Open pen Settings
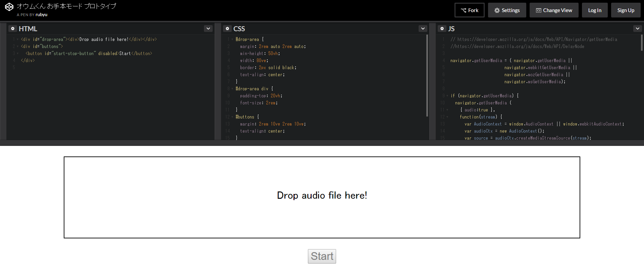 click(x=507, y=10)
